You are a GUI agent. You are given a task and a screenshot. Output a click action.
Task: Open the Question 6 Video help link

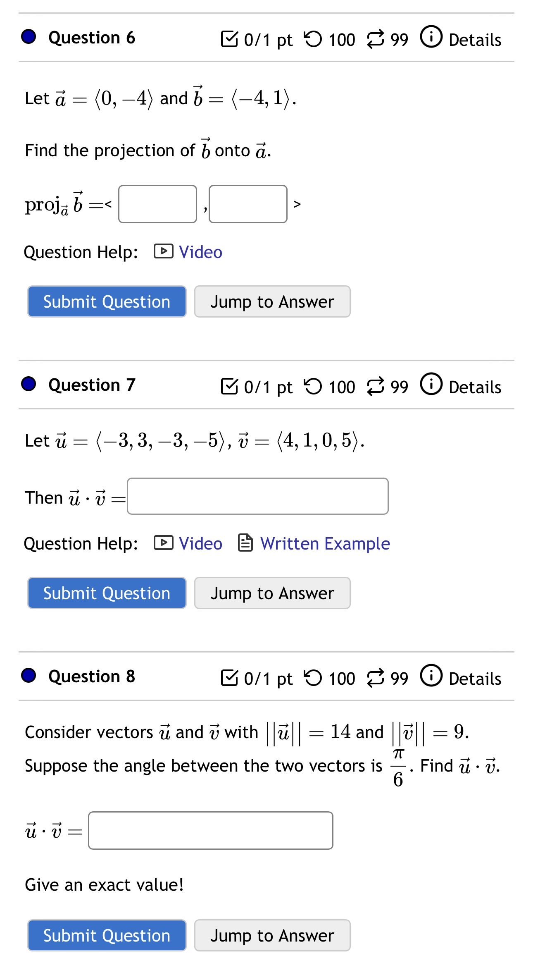tap(200, 252)
